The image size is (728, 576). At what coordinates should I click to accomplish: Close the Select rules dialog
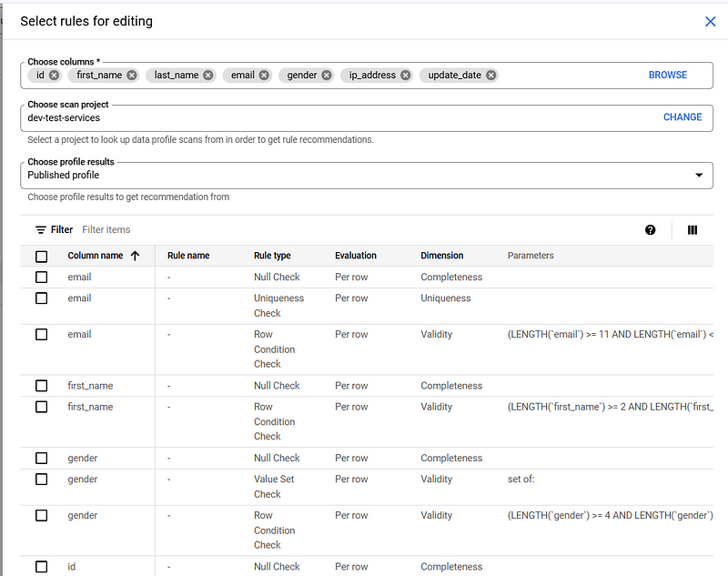711,21
